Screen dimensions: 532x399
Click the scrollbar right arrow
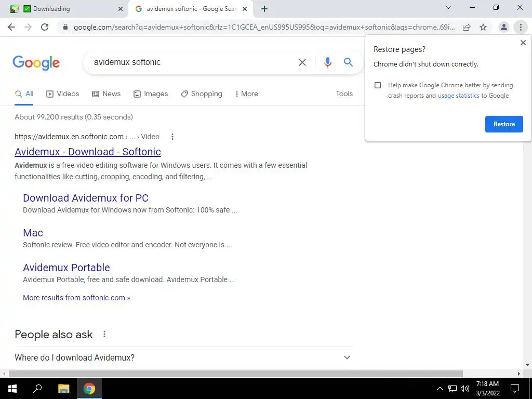(x=519, y=374)
